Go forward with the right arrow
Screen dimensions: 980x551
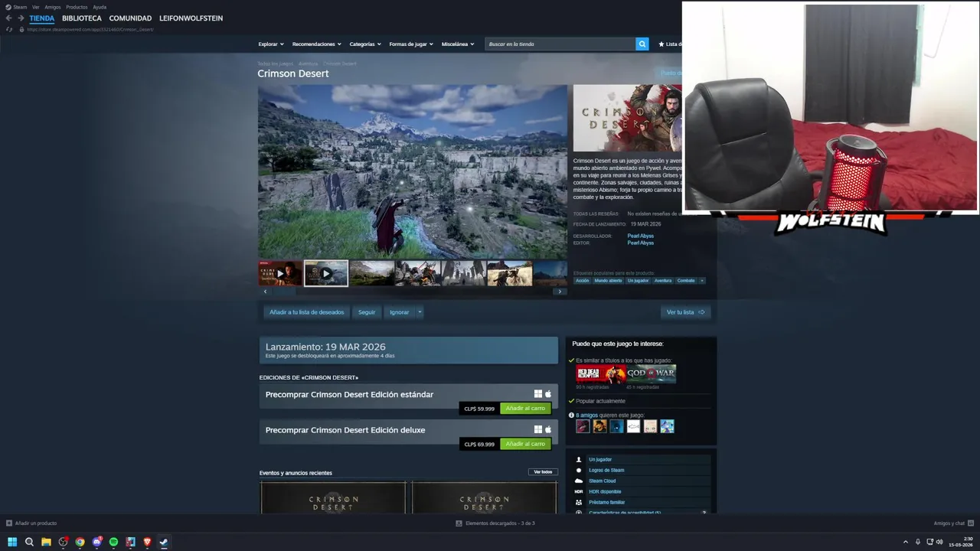[21, 18]
